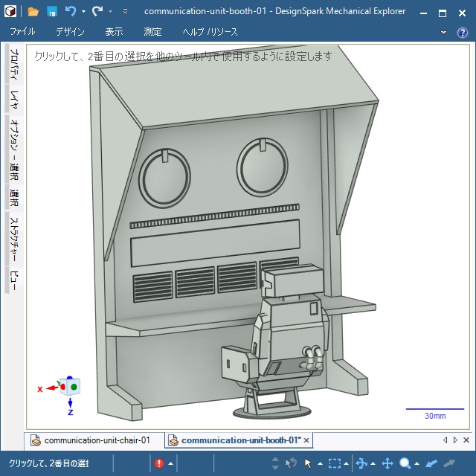Open help with the question mark icon
476x476 pixels.
pos(463,32)
